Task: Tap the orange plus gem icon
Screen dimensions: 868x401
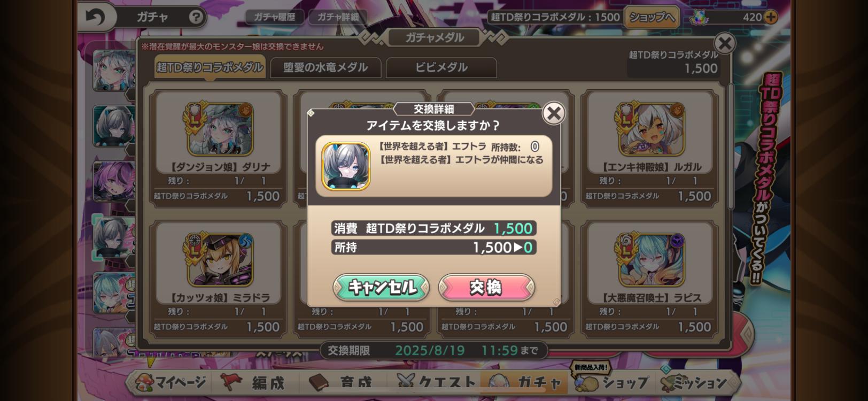Action: tap(770, 17)
